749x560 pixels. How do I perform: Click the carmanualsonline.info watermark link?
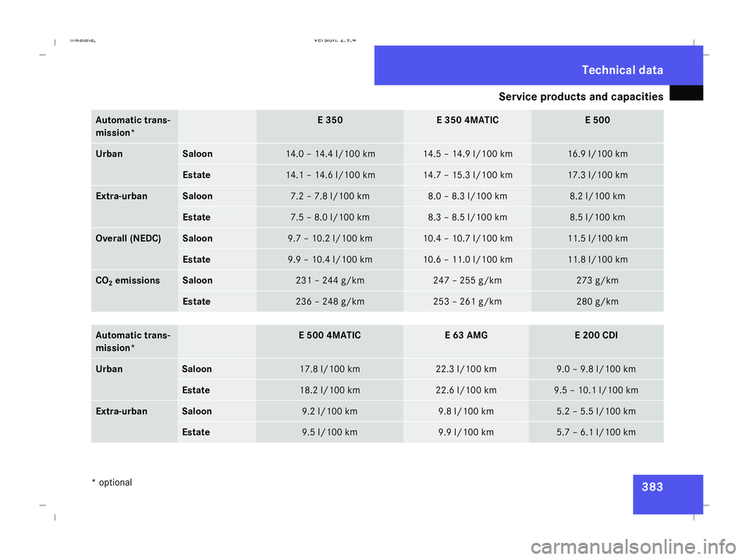[634, 547]
